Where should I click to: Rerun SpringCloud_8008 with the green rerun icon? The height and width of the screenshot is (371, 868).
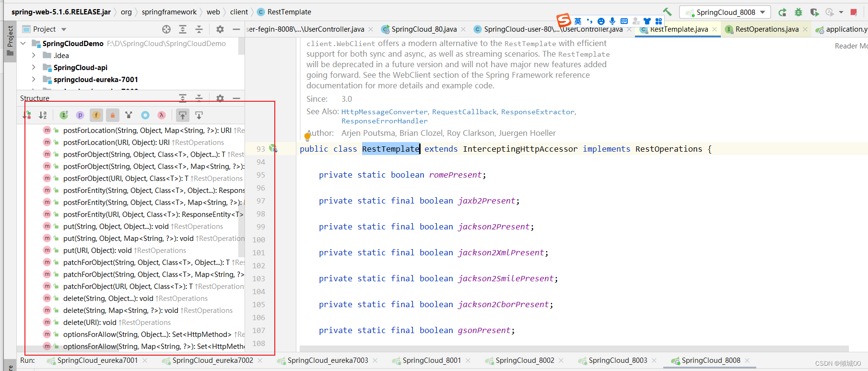pyautogui.click(x=782, y=12)
